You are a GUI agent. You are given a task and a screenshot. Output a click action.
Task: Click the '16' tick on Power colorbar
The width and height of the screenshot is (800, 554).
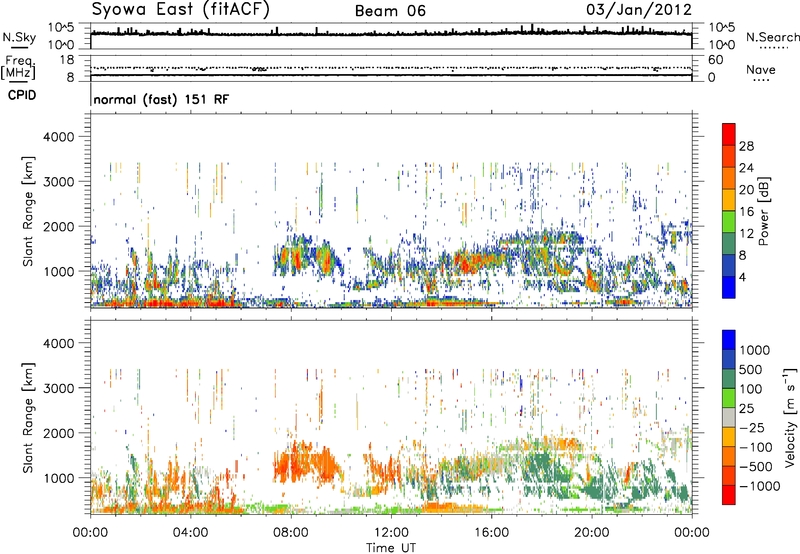pyautogui.click(x=746, y=212)
